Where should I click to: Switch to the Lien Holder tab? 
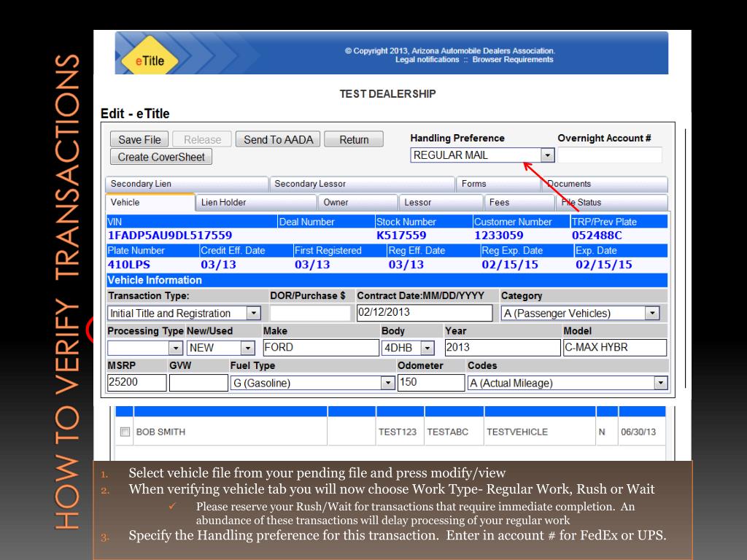click(x=256, y=203)
